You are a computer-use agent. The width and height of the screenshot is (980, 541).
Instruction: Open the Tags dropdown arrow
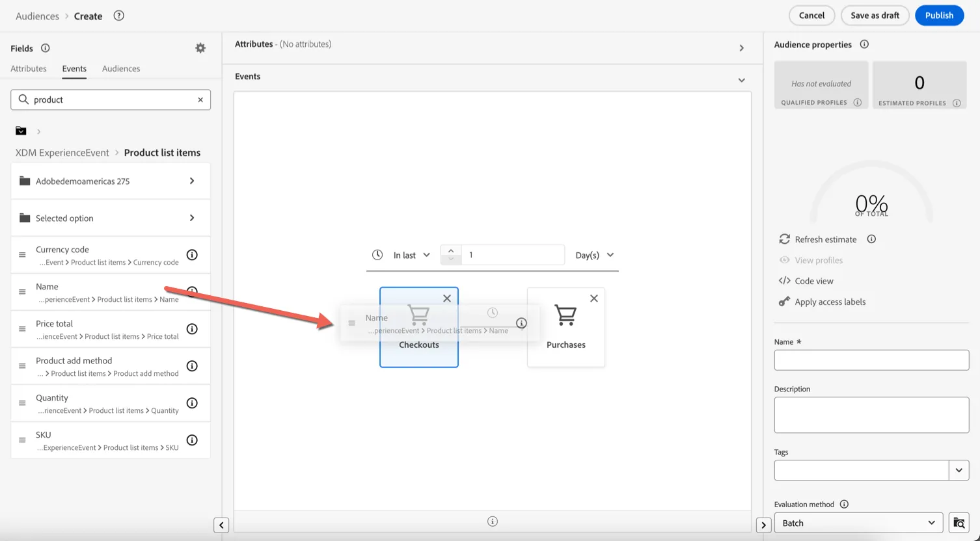(x=959, y=470)
